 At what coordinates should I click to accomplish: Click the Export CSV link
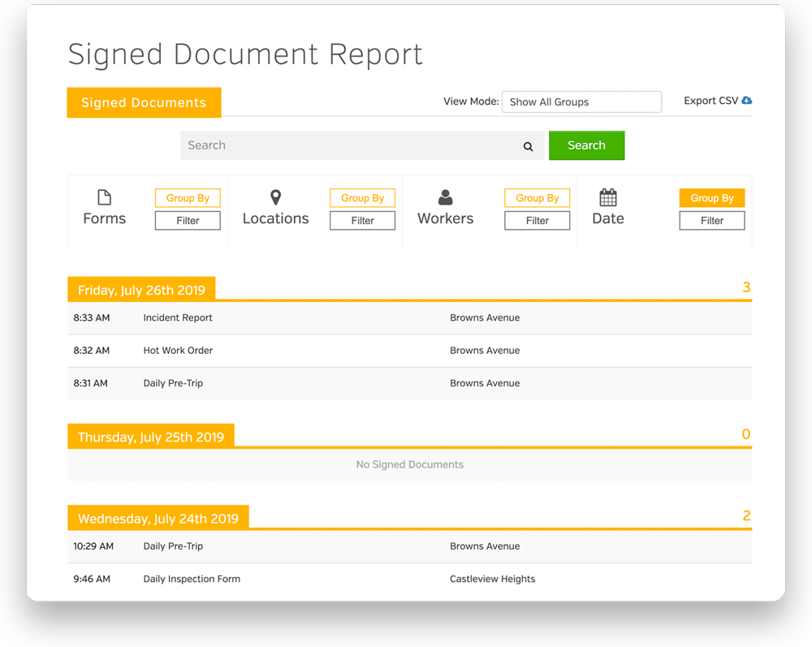[x=711, y=101]
